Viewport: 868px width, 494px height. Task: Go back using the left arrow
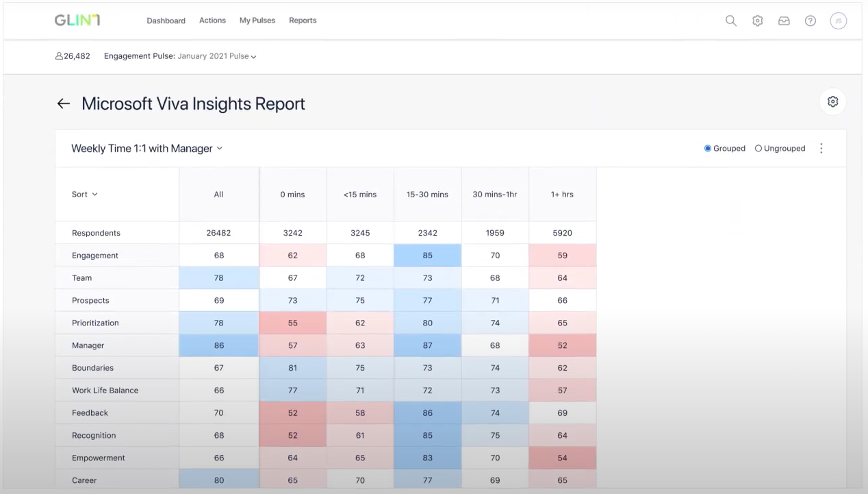coord(64,103)
